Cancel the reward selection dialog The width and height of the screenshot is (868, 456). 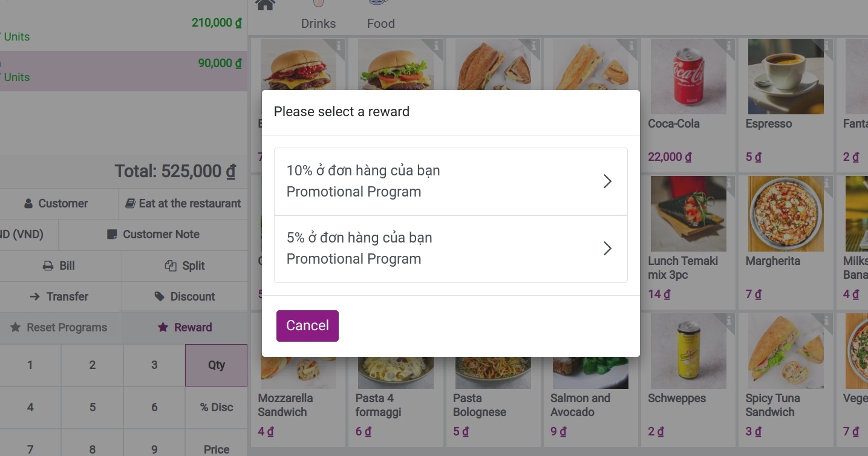coord(307,326)
